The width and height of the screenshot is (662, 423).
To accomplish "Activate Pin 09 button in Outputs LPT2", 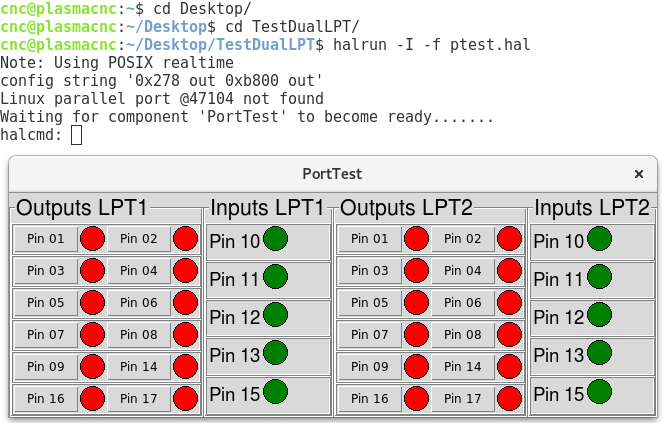I will 369,366.
